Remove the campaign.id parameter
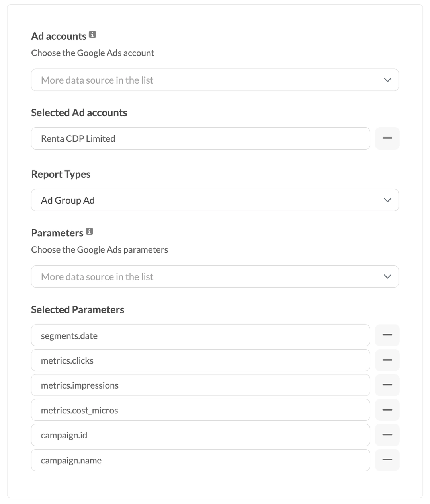430x504 pixels. 387,435
